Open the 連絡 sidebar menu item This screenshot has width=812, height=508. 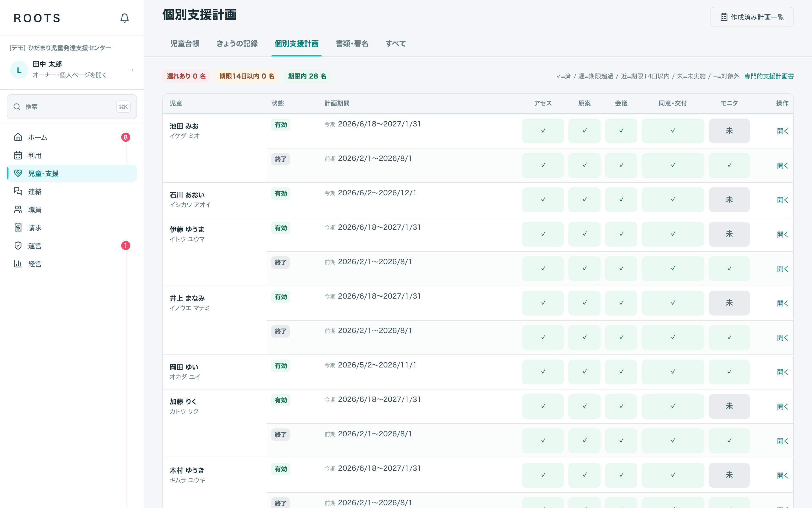click(72, 192)
